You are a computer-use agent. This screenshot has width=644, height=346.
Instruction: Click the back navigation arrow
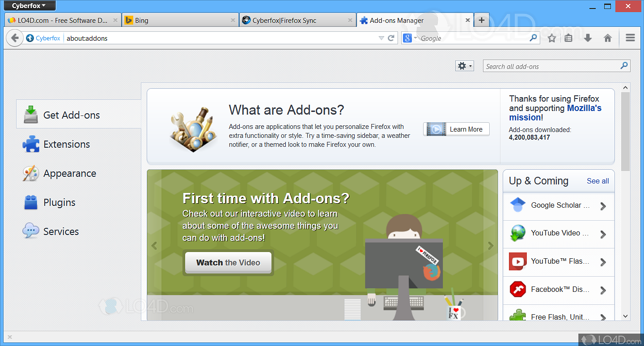point(15,38)
